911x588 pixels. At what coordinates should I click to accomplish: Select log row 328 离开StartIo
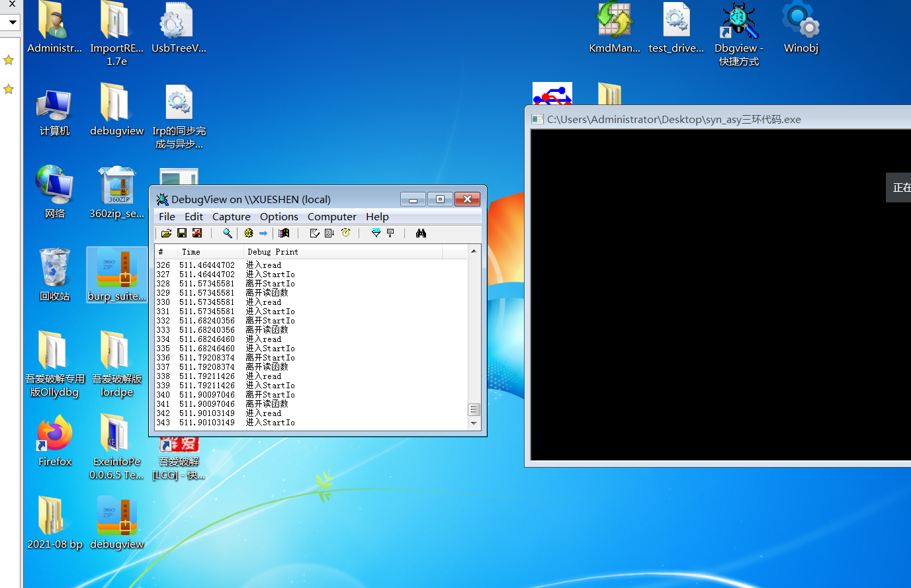point(311,284)
